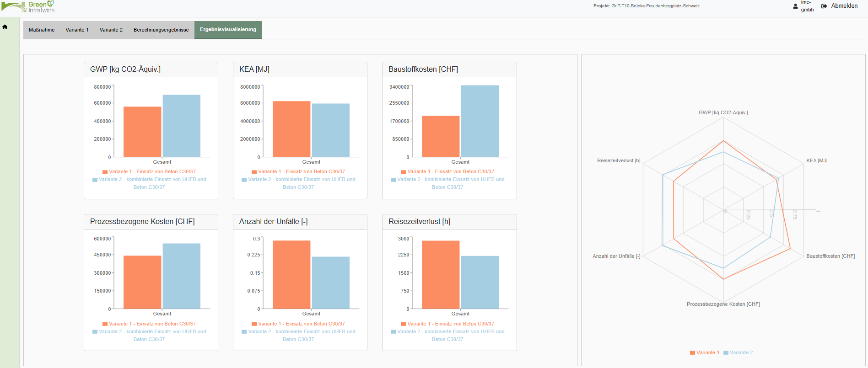Click the orange swatch in the Baustoffkosten legend
Viewport: 868px width, 368px height.
point(403,172)
